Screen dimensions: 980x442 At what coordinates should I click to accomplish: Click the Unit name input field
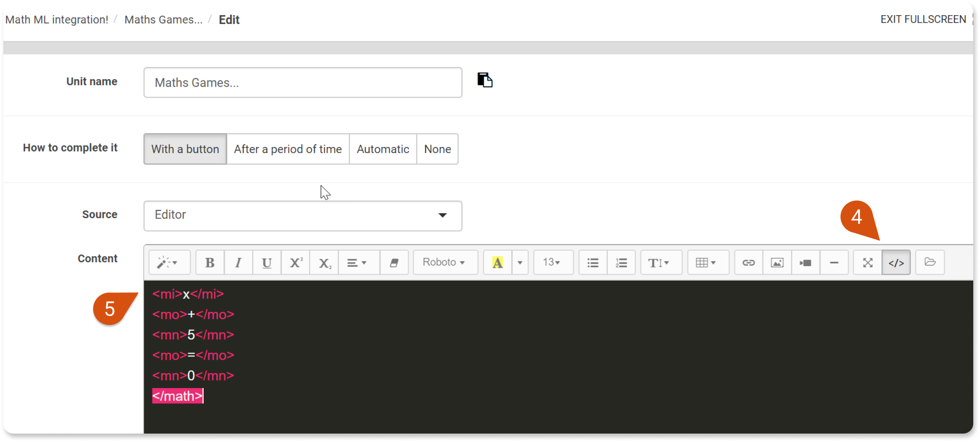pyautogui.click(x=303, y=83)
